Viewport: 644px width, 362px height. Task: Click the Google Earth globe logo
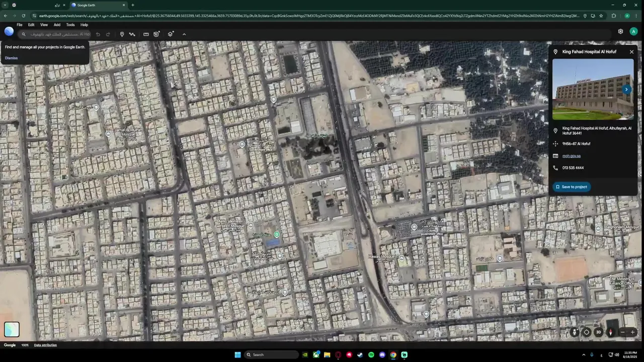[x=9, y=32]
